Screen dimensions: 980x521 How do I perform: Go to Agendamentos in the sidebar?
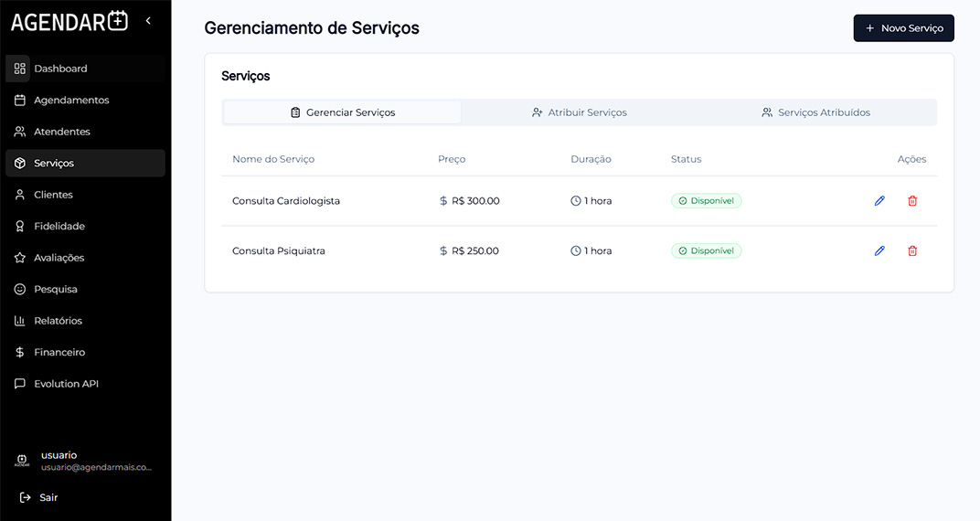pos(86,100)
